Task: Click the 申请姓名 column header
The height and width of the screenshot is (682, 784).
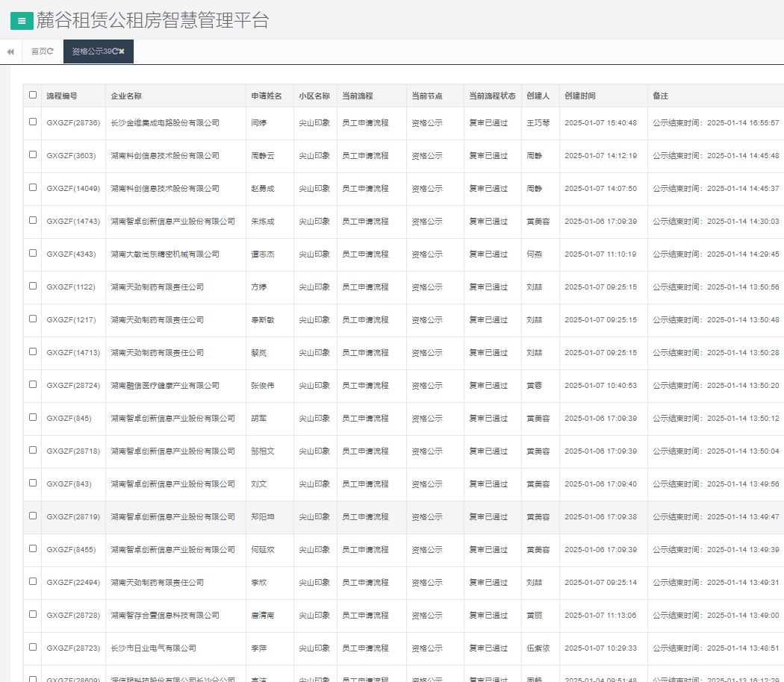Action: 267,96
